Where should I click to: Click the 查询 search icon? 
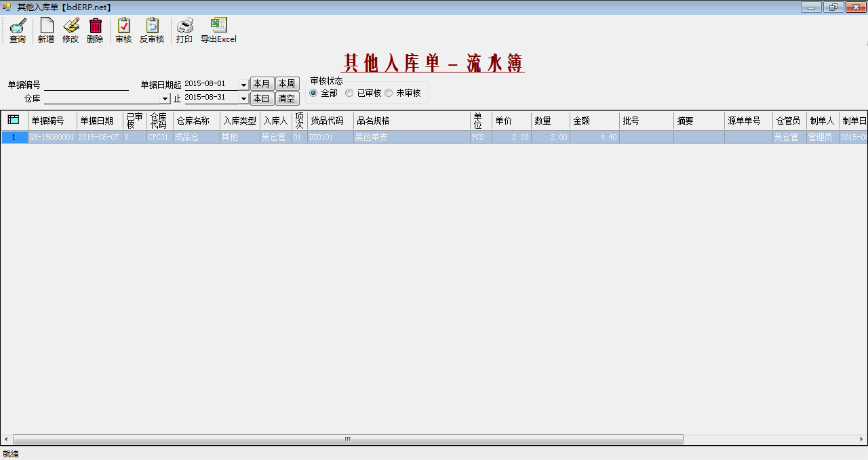(18, 26)
